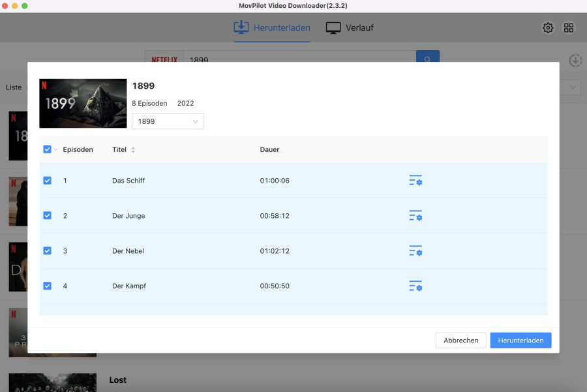Click the Dauer column header
The height and width of the screenshot is (392, 587).
tap(269, 149)
